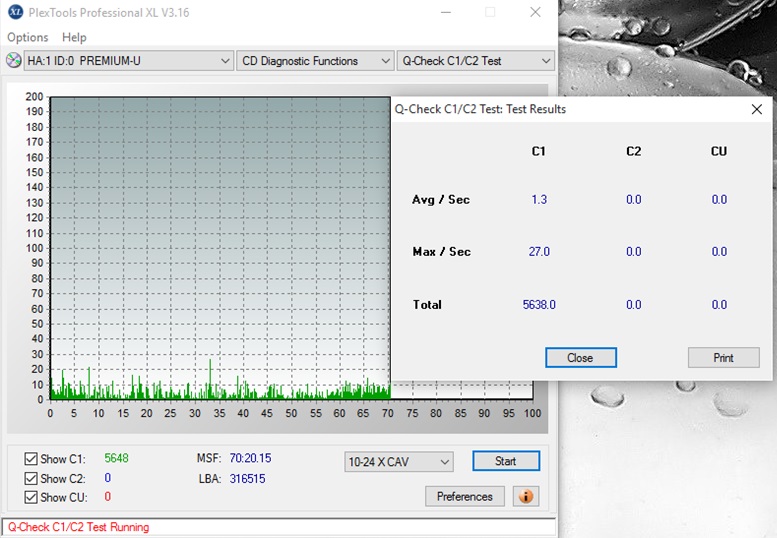Toggle the Show C1 checkbox
Screen dimensions: 777x538
point(31,459)
